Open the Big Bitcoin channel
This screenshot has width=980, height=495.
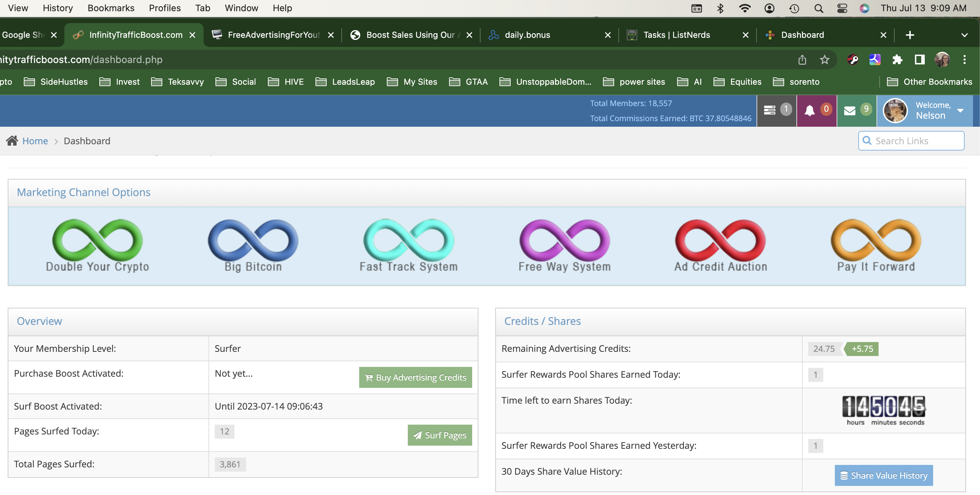pos(253,245)
